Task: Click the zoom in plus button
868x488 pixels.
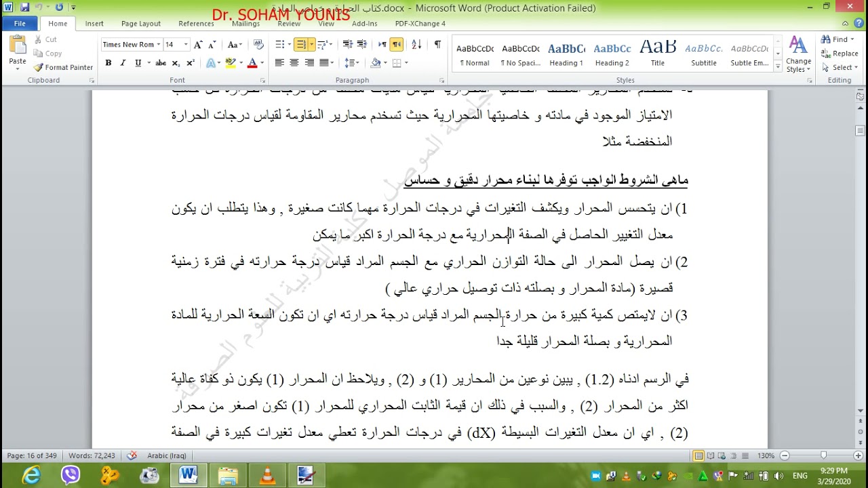Action: pyautogui.click(x=859, y=455)
